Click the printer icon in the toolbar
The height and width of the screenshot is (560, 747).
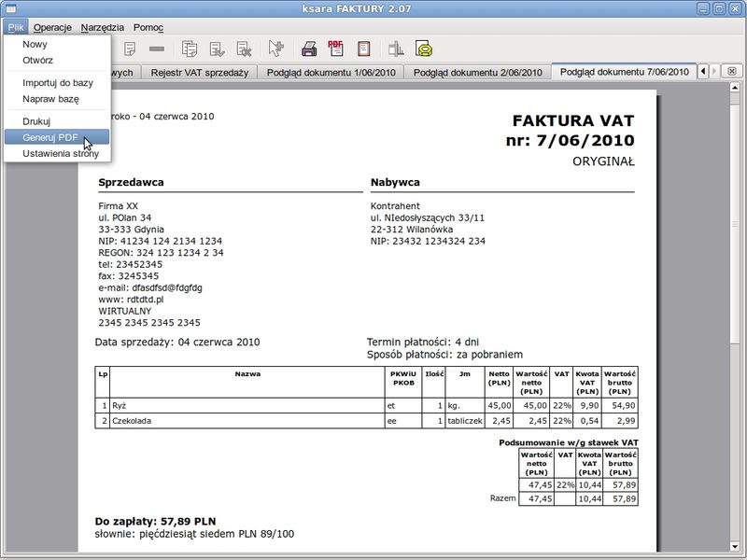[x=309, y=49]
